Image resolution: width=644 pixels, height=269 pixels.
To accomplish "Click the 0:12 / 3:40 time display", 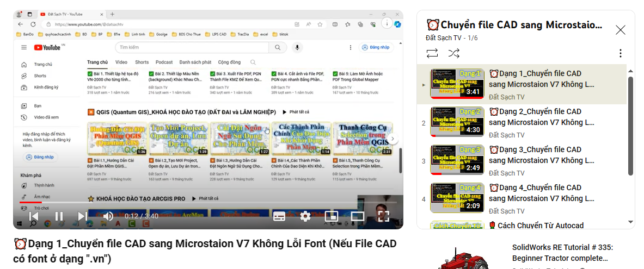I will coord(142,216).
